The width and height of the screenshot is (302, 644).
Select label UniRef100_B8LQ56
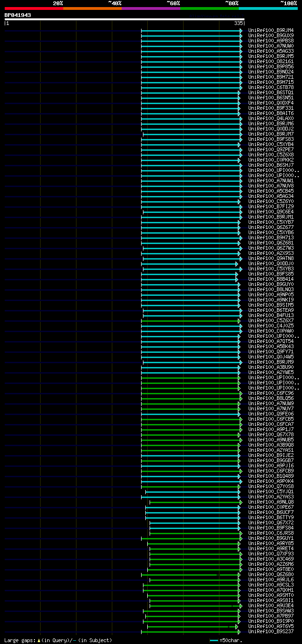click(x=271, y=399)
